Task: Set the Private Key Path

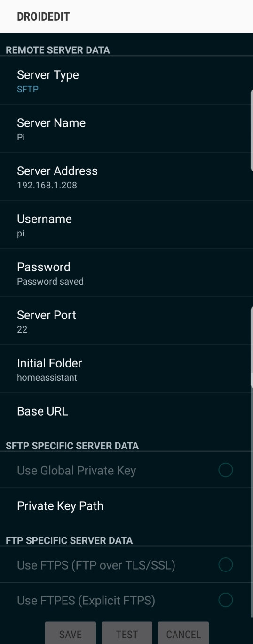Action: (x=126, y=506)
